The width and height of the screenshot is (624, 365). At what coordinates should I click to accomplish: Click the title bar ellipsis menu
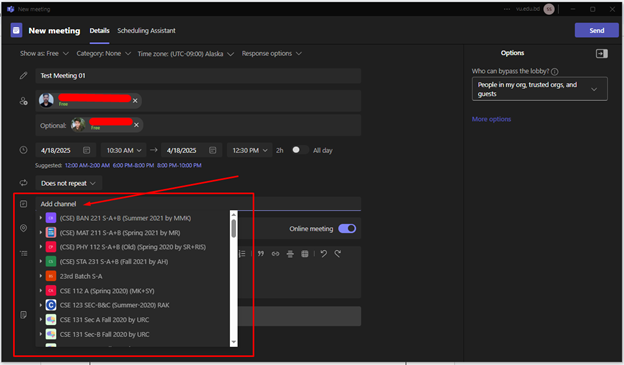[x=507, y=9]
